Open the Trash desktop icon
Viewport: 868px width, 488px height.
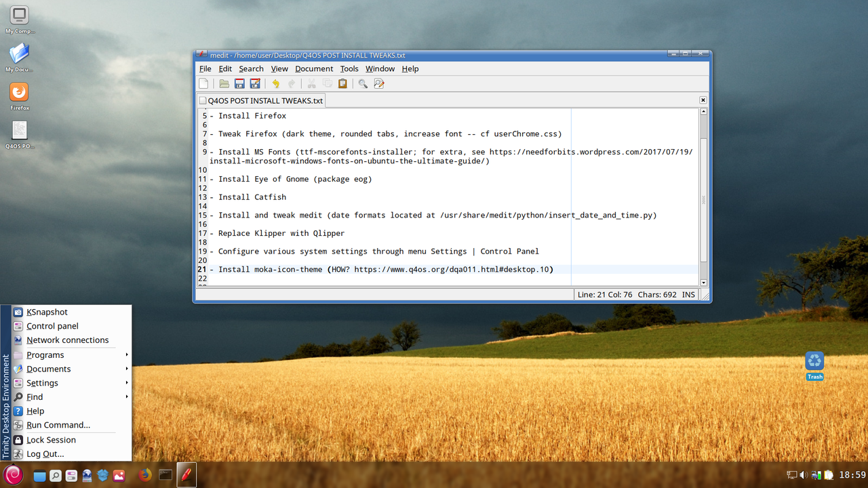click(x=814, y=365)
